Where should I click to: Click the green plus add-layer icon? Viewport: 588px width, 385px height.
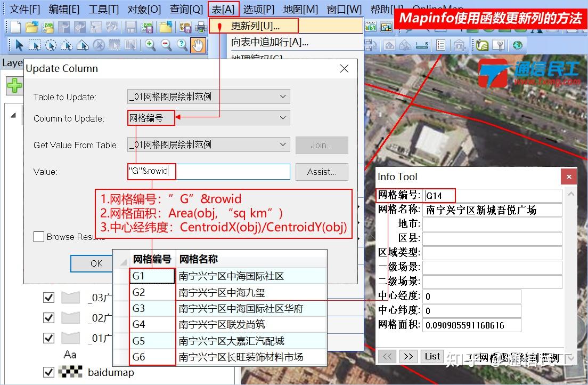click(x=14, y=85)
